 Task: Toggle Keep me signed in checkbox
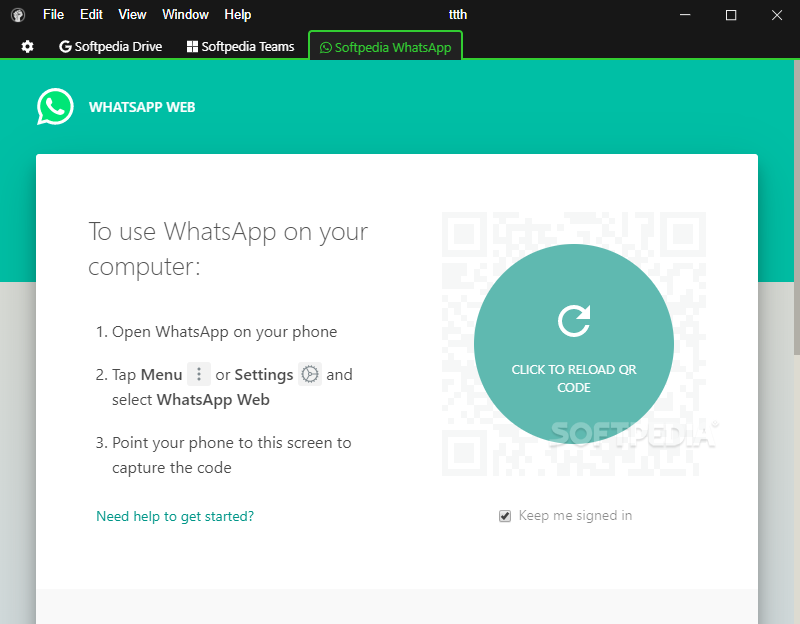pos(505,516)
